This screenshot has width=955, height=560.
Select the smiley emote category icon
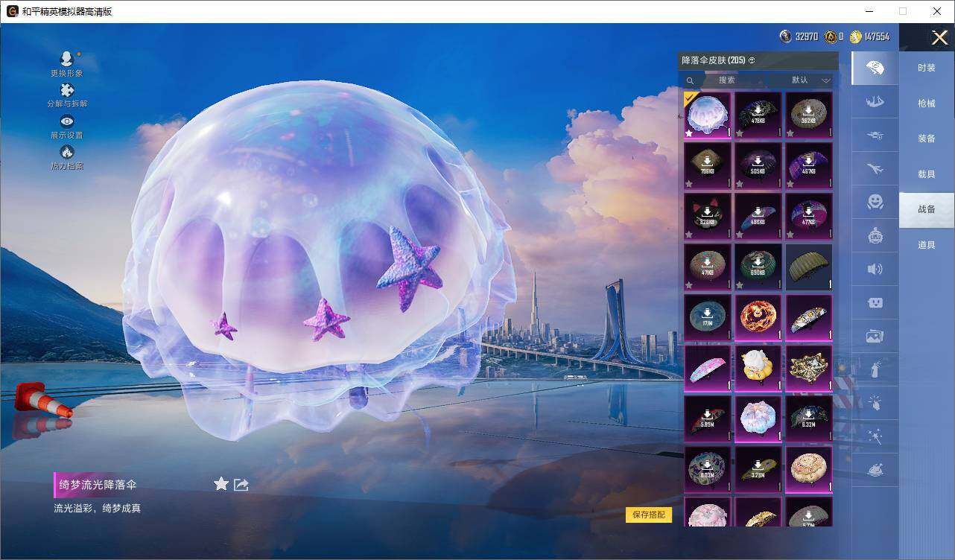click(875, 202)
